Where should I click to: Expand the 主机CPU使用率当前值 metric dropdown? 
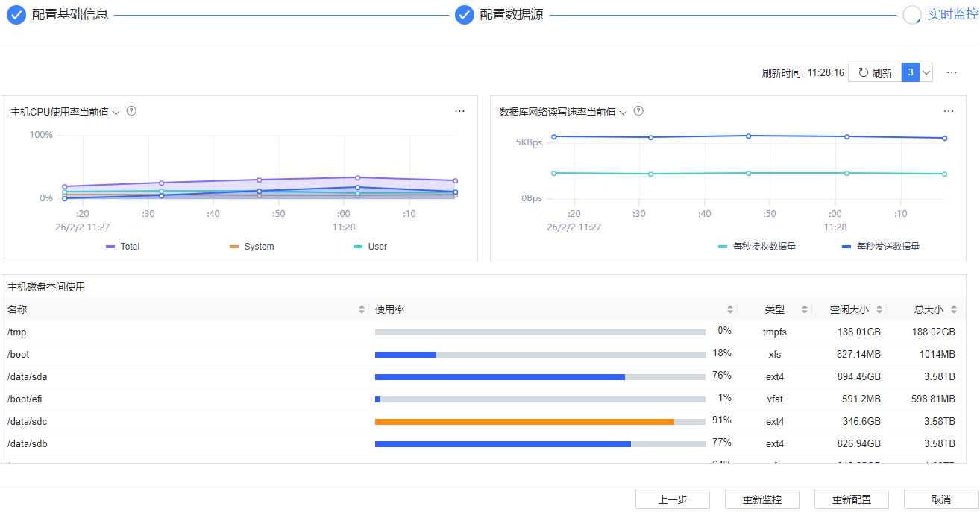pos(116,112)
